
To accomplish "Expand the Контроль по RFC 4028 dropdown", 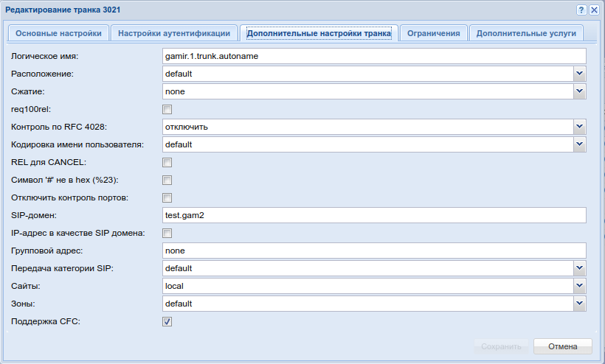I will point(579,127).
